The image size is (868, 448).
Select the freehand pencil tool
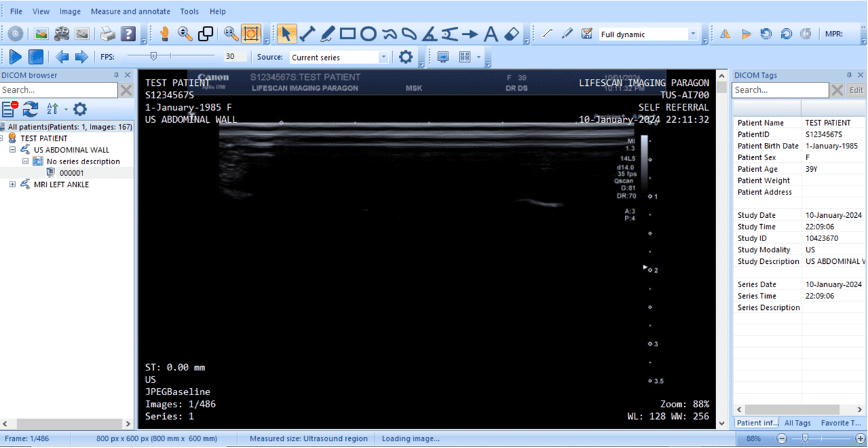click(328, 34)
